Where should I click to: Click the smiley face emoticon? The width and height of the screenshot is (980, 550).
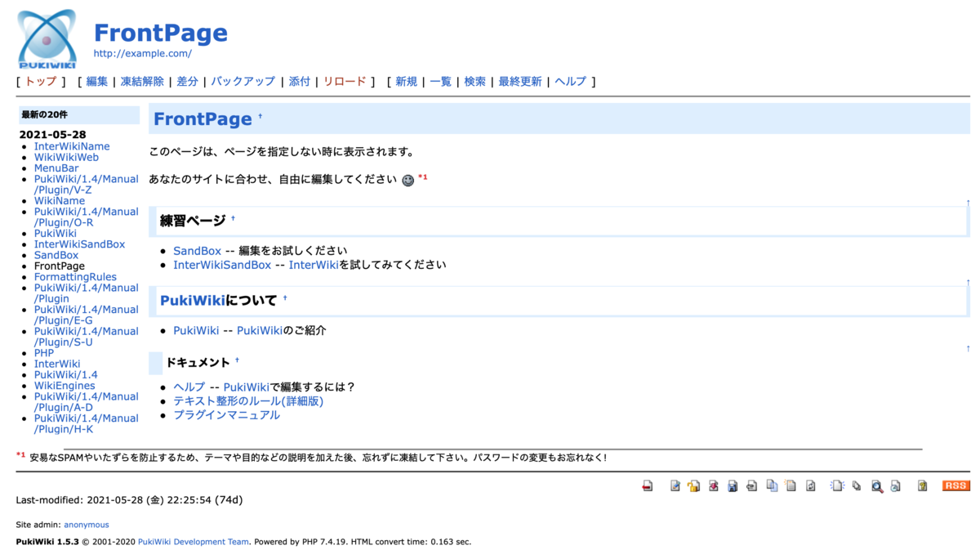coord(408,180)
